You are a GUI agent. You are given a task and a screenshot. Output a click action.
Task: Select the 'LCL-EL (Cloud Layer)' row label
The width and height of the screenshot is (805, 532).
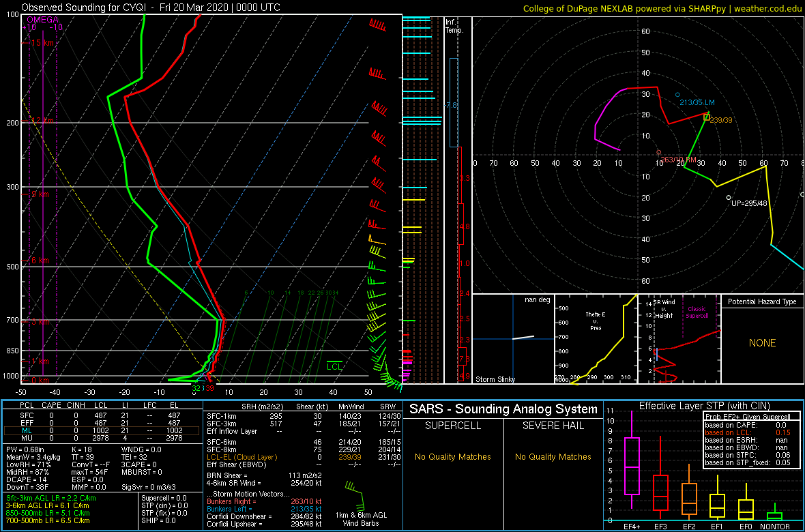tap(241, 457)
